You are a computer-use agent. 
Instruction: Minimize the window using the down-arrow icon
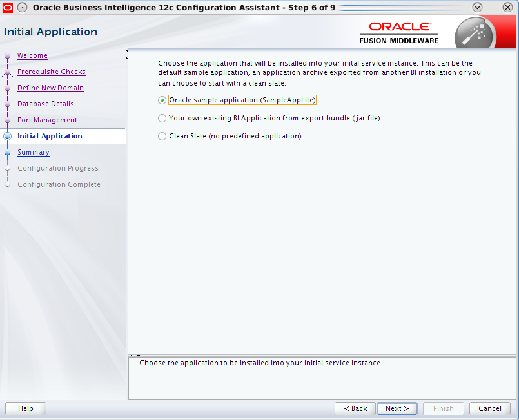477,7
